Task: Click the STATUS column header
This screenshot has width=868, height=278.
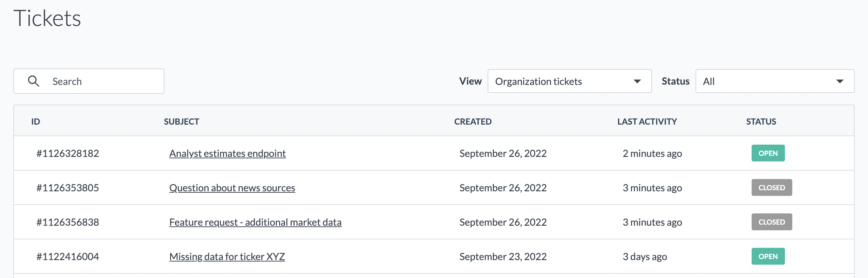Action: coord(761,121)
